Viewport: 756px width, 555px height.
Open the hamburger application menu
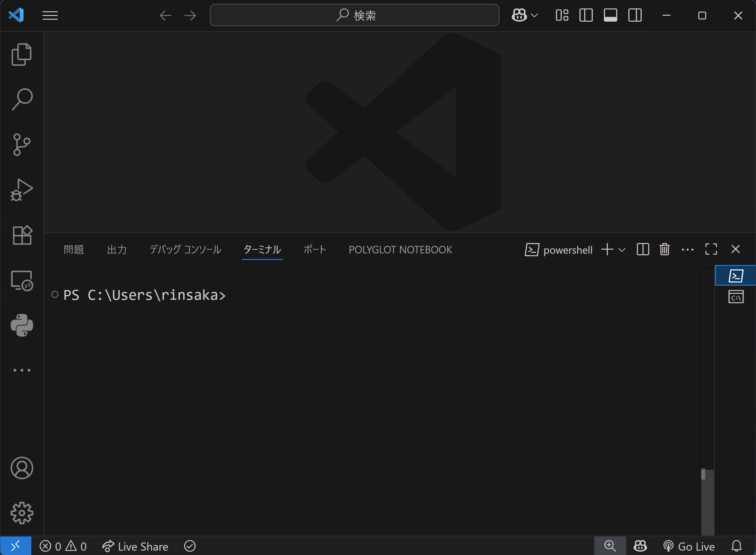click(x=50, y=15)
